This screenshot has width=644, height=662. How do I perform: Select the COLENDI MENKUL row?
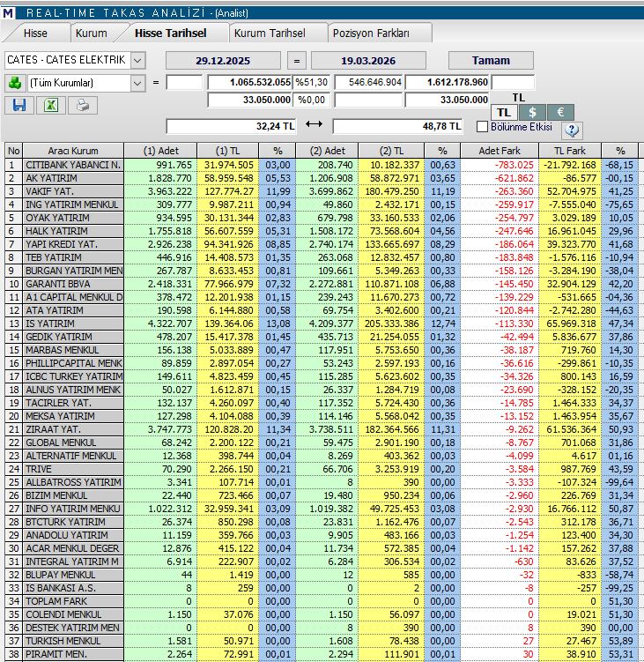[322, 614]
